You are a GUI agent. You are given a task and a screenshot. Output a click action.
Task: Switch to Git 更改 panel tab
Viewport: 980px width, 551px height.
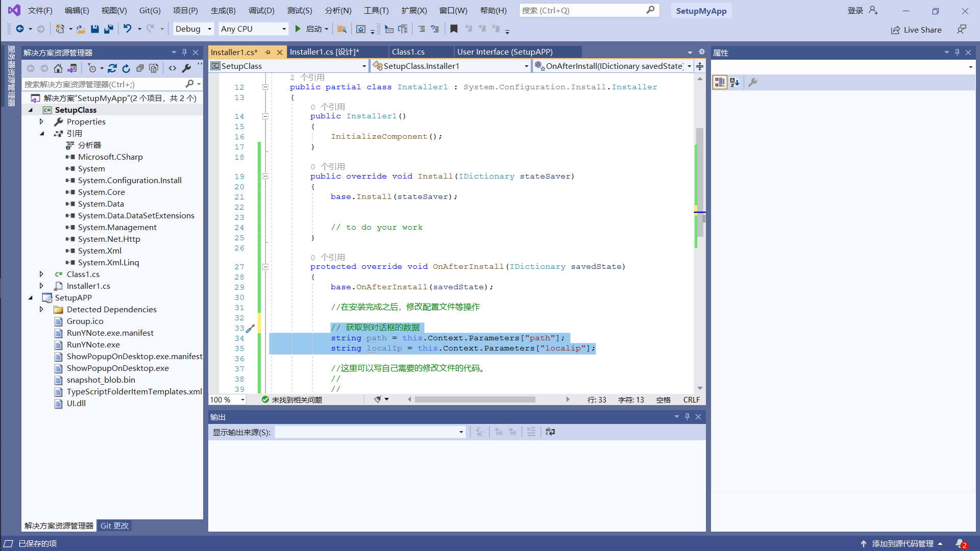pos(114,526)
